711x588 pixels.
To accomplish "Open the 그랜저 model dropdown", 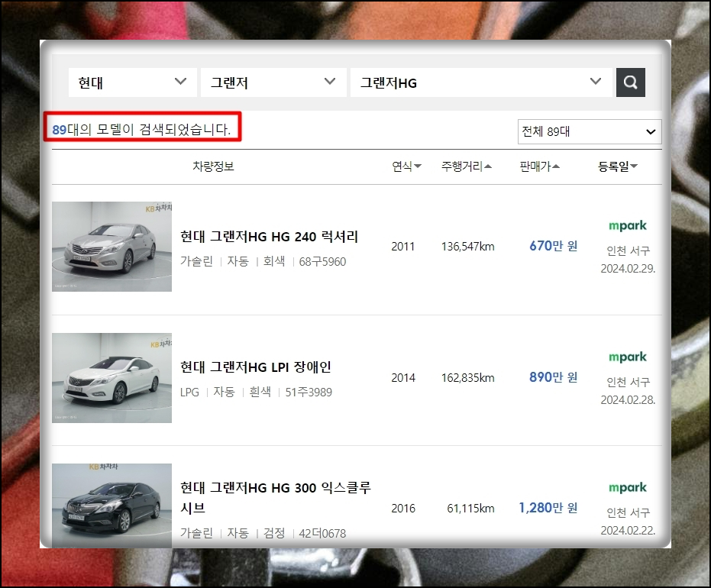I will pyautogui.click(x=273, y=82).
